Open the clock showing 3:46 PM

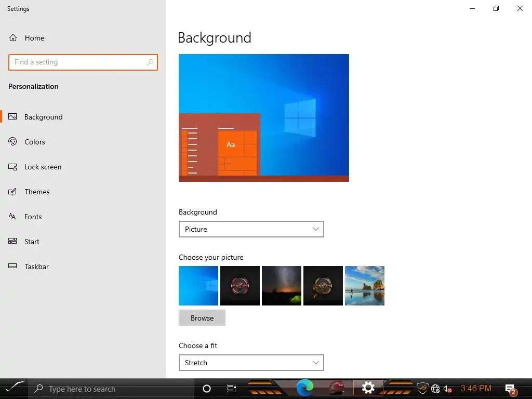pyautogui.click(x=476, y=389)
